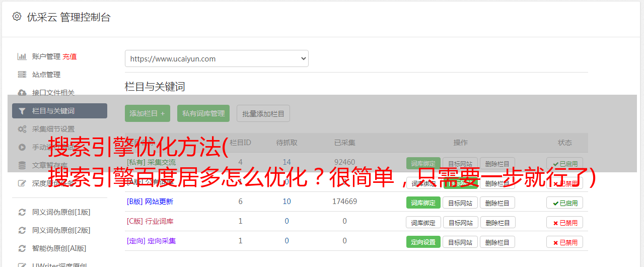Click 删除栏目 in the 采集交流 row

497,163
